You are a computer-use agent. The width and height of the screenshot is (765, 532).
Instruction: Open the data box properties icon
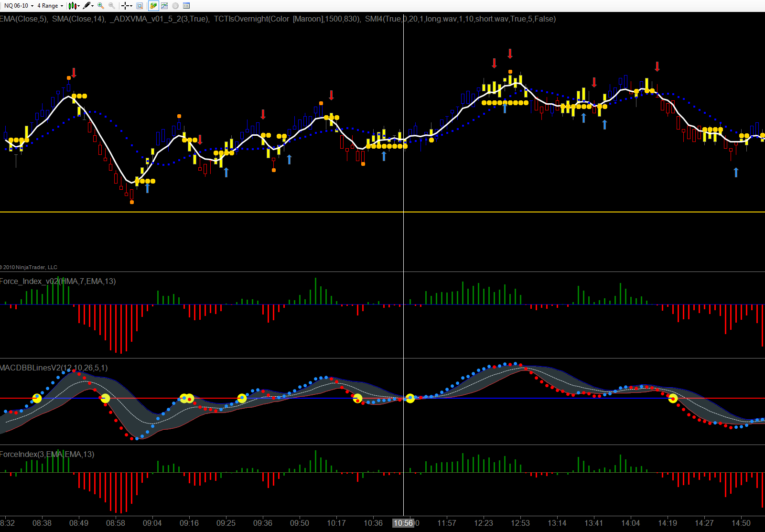pyautogui.click(x=186, y=6)
